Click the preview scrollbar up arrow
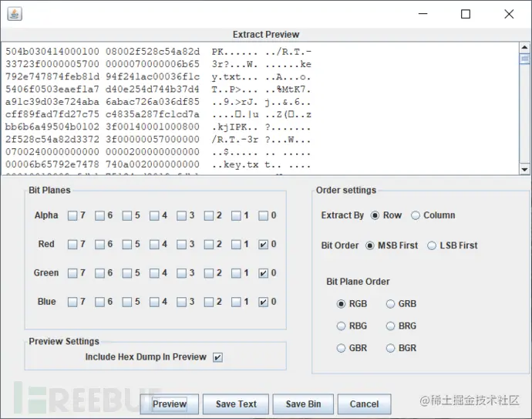The image size is (532, 419). pyautogui.click(x=524, y=48)
